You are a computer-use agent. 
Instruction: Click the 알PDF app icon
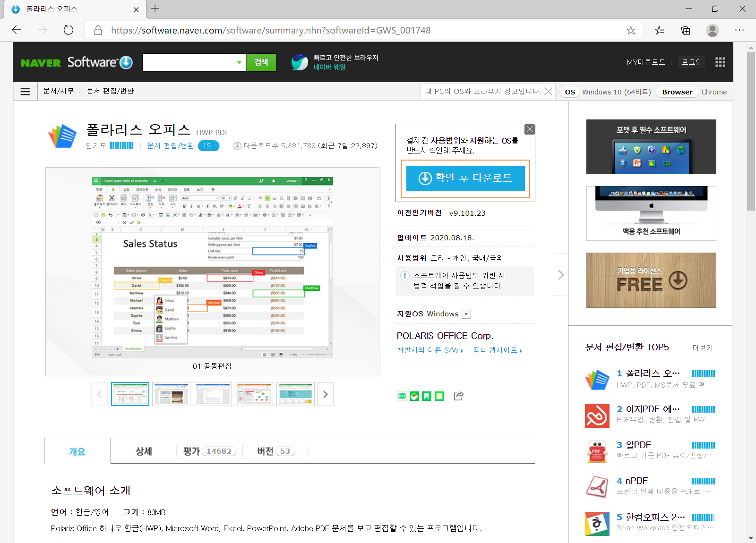point(597,451)
